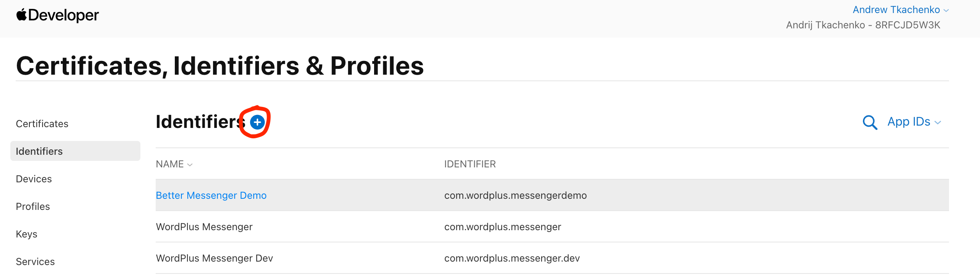Viewport: 980px width, 275px height.
Task: Click the Apple Developer logo
Action: (x=57, y=15)
